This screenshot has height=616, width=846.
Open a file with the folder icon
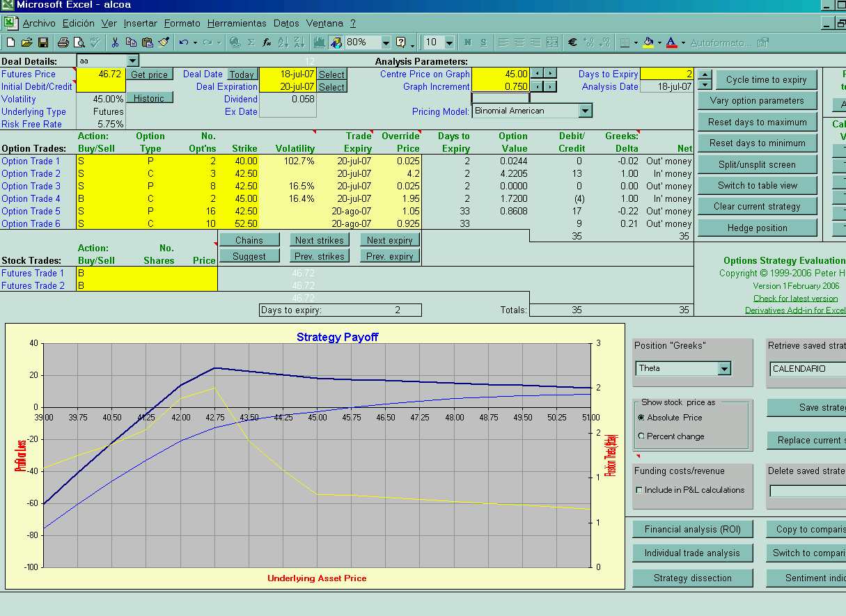(x=27, y=42)
